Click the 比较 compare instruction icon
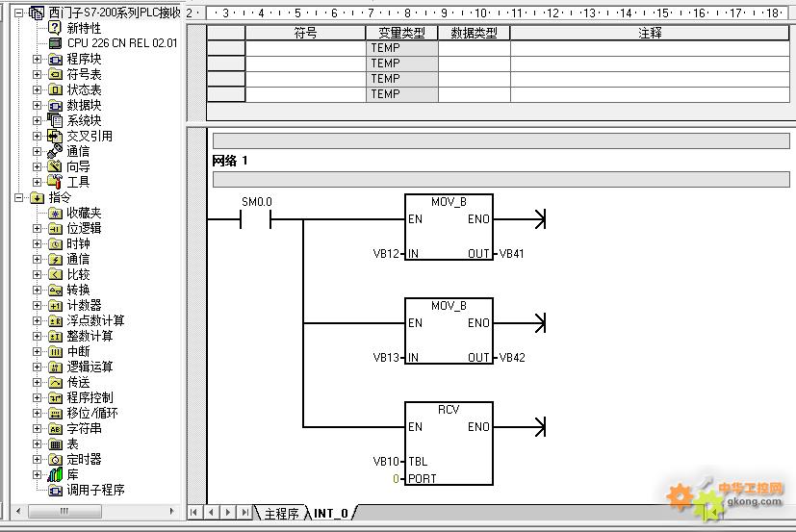 pyautogui.click(x=55, y=274)
